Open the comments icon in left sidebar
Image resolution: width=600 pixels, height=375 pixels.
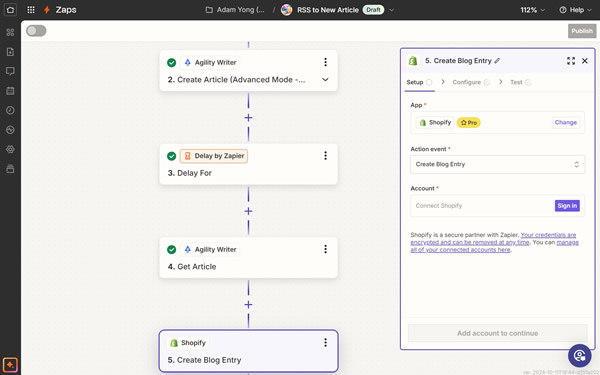[10, 71]
